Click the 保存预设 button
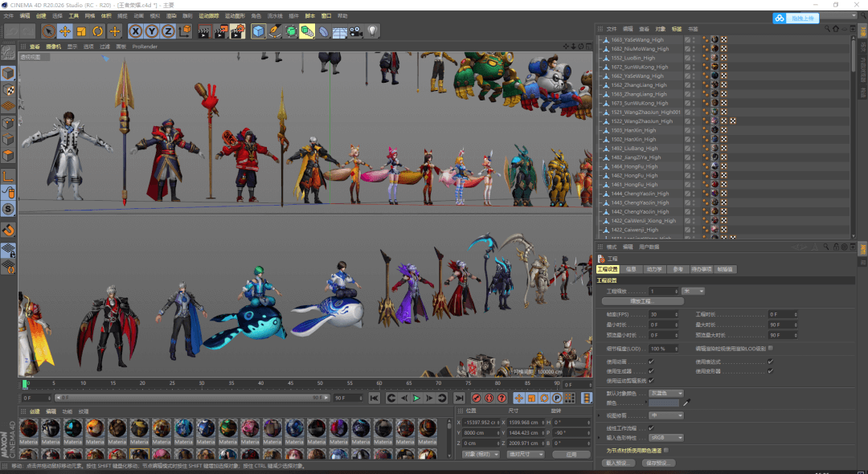The width and height of the screenshot is (868, 474). point(659,463)
